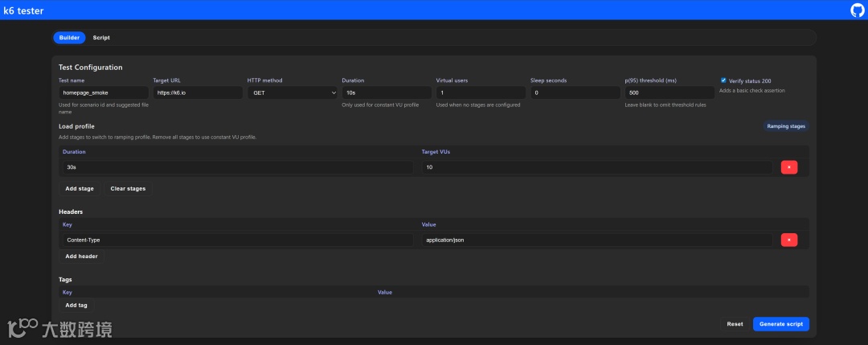The image size is (868, 345).
Task: Click 'Only used for constant VU profile' hint
Action: [380, 105]
